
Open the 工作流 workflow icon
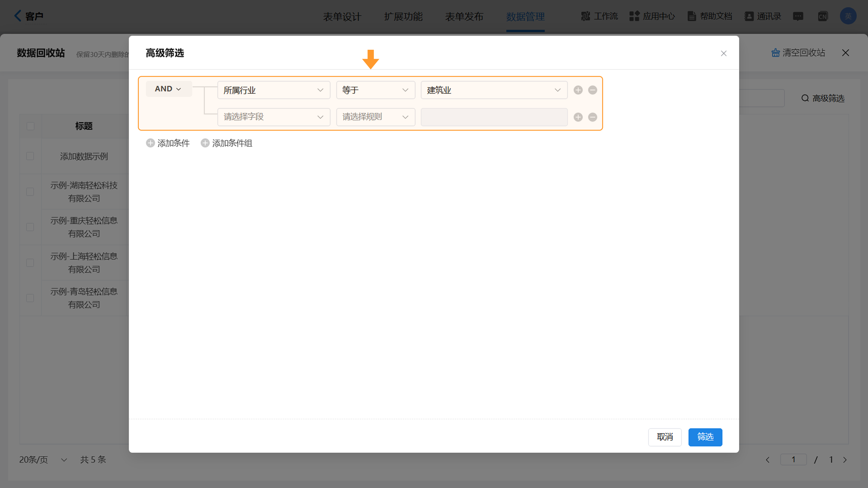pyautogui.click(x=585, y=16)
